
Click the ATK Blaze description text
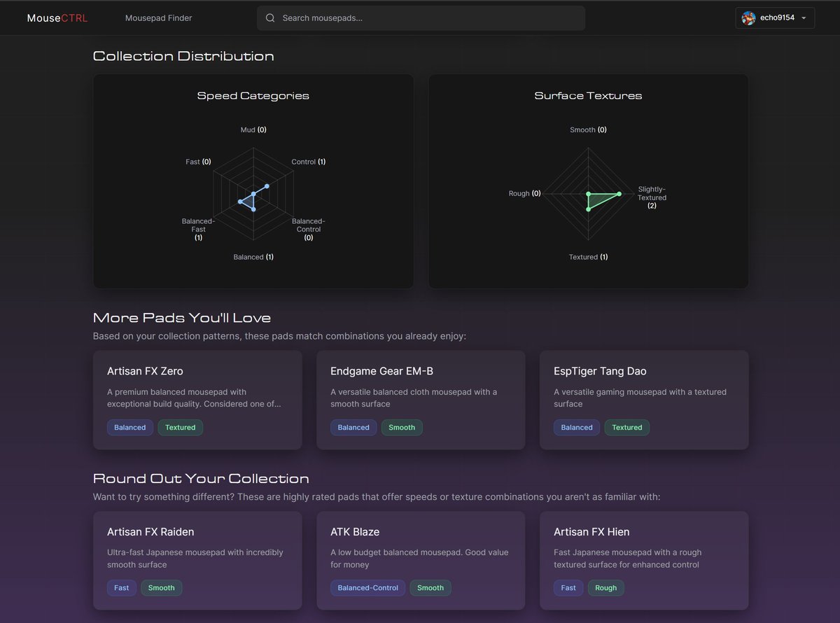(419, 558)
